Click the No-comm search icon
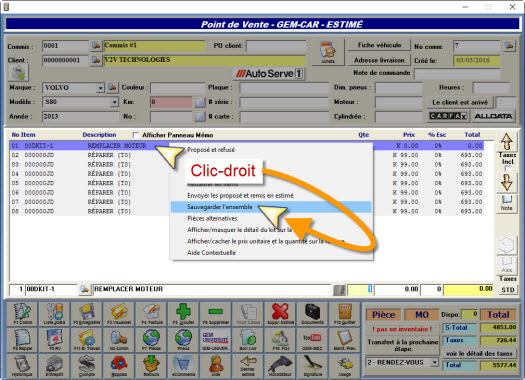Viewport: 525px width, 380px height. coord(119,340)
